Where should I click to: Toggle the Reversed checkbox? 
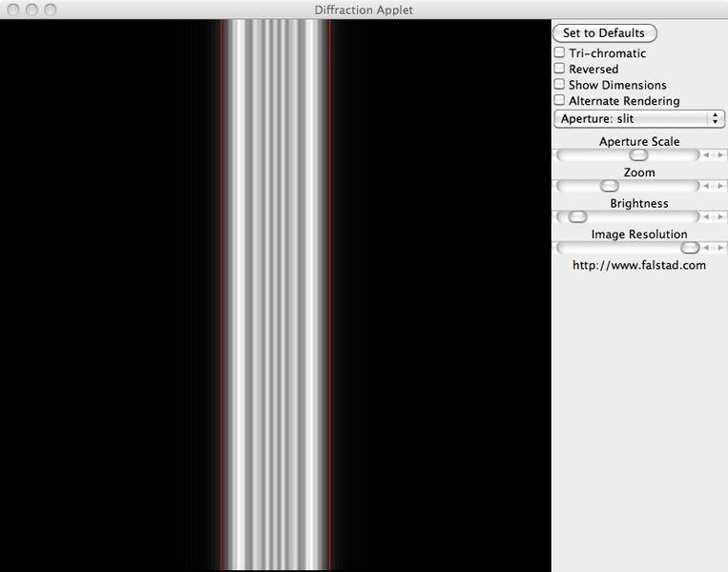click(559, 69)
